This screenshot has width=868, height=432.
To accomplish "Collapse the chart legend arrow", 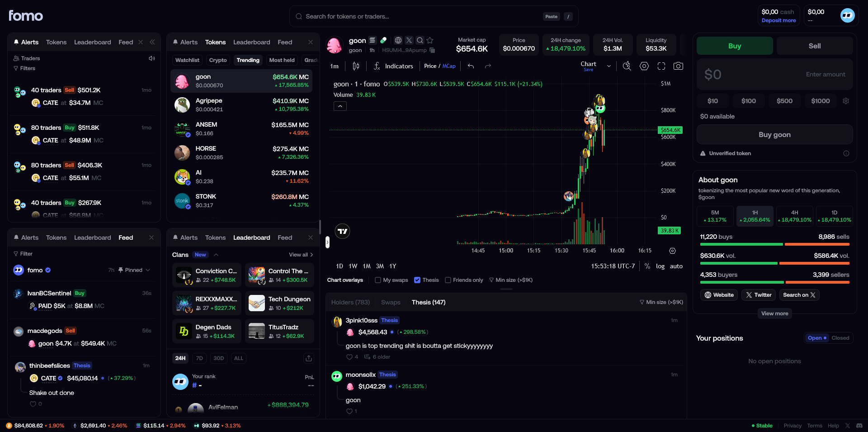I will [x=340, y=106].
